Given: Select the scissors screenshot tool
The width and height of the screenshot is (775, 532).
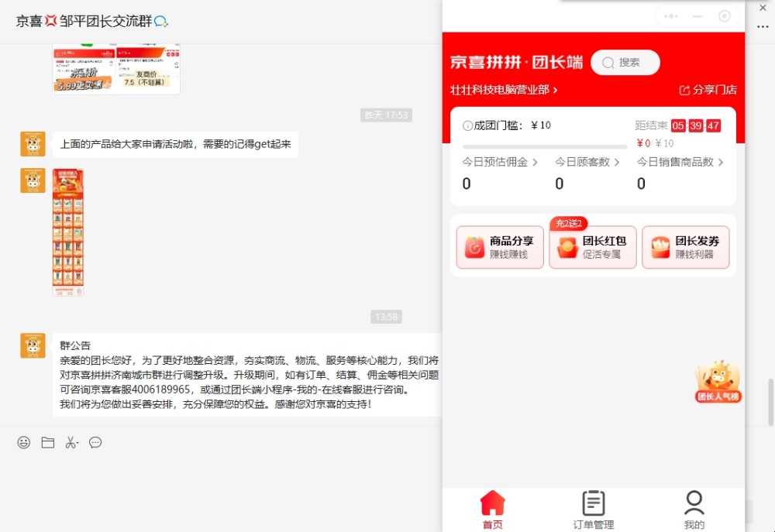Looking at the screenshot, I should click(x=71, y=443).
